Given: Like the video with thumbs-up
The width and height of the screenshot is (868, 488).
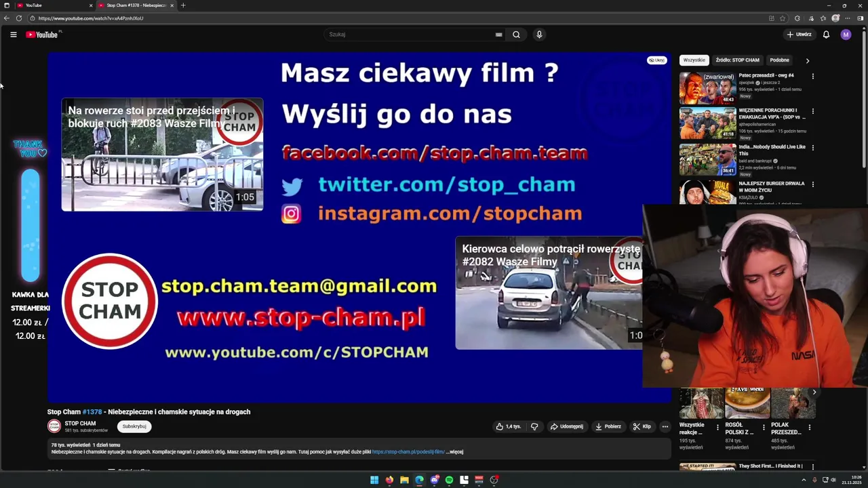Looking at the screenshot, I should (508, 426).
